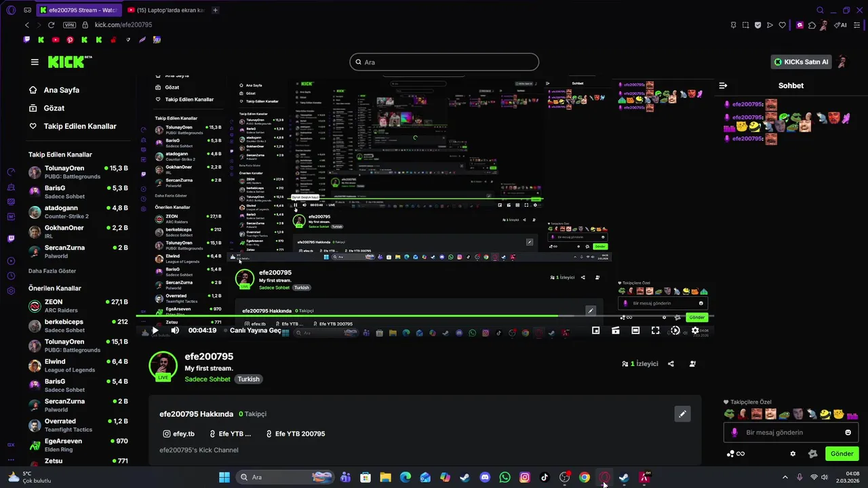868x488 pixels.
Task: Show more followed channels (Daha Fazla Göster)
Action: pyautogui.click(x=52, y=271)
